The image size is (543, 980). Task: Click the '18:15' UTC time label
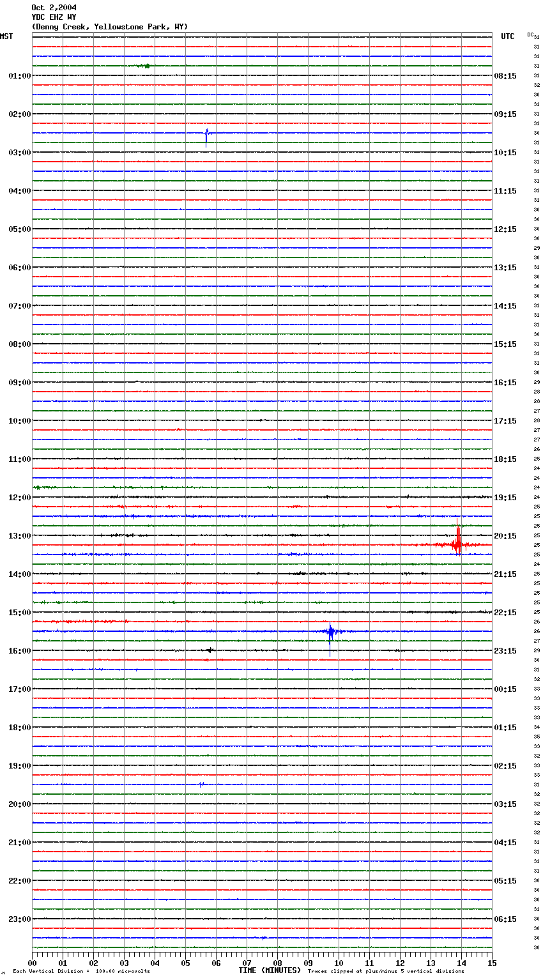(505, 459)
